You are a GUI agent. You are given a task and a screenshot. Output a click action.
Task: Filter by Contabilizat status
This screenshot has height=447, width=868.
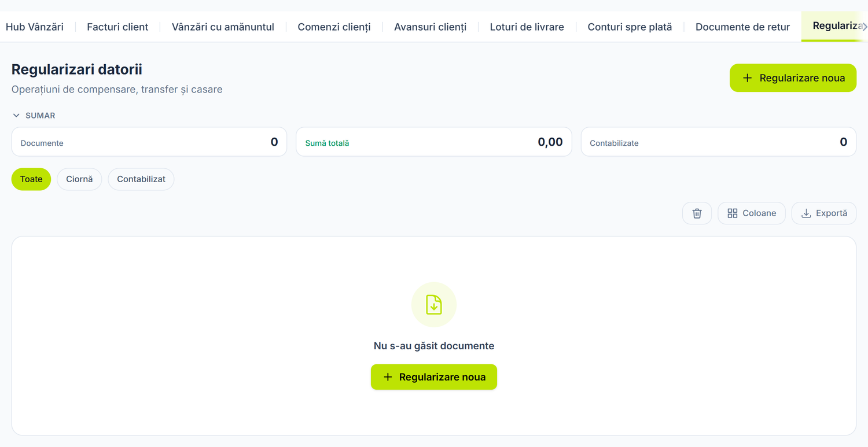click(141, 179)
